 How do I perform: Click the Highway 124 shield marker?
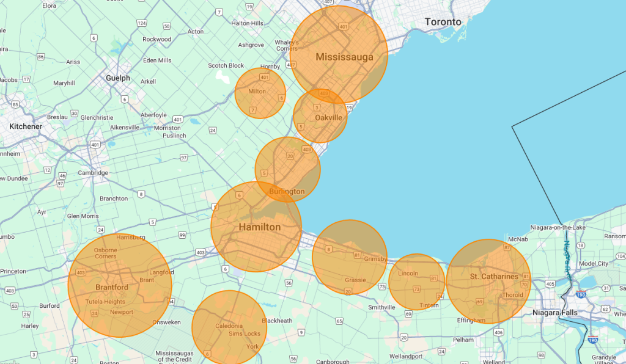coord(142,23)
